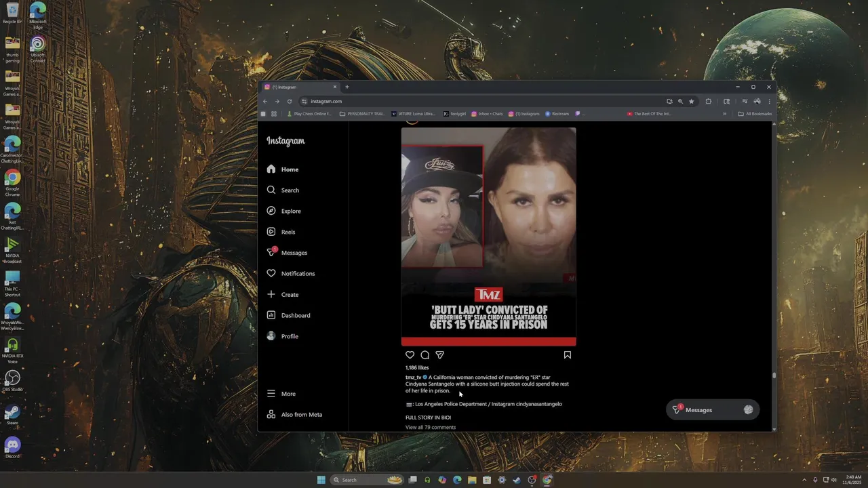Click the Create plus icon
868x488 pixels.
[271, 294]
